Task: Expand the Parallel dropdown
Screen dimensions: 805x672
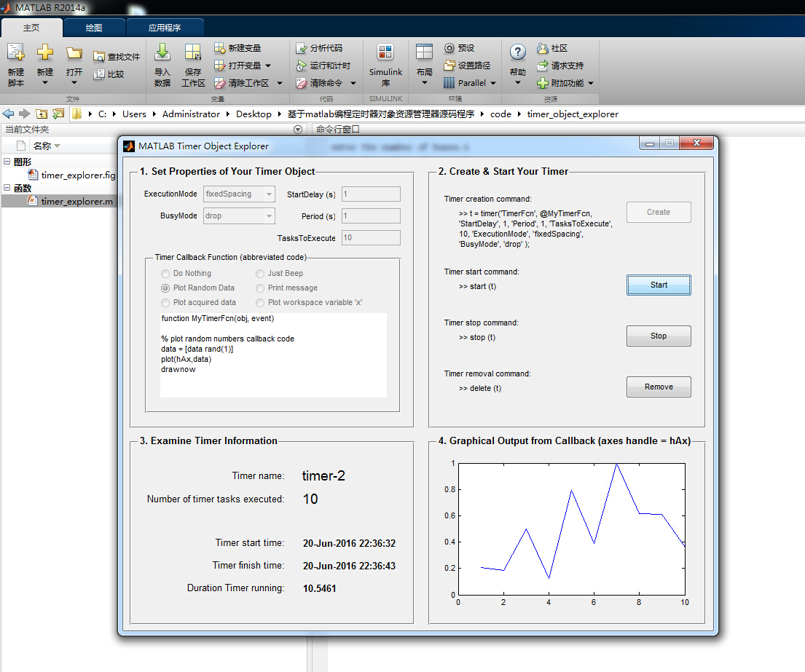Action: pyautogui.click(x=493, y=83)
